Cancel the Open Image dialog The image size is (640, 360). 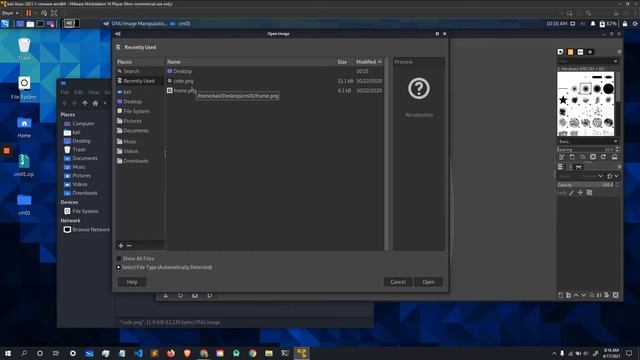click(x=398, y=282)
